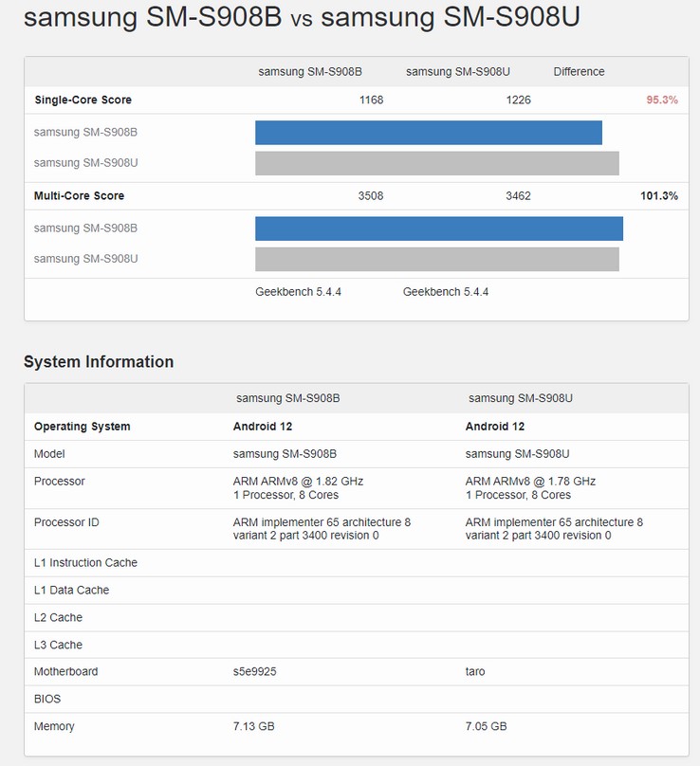The height and width of the screenshot is (766, 700).
Task: Click the single-core score value 1168
Action: pyautogui.click(x=372, y=100)
